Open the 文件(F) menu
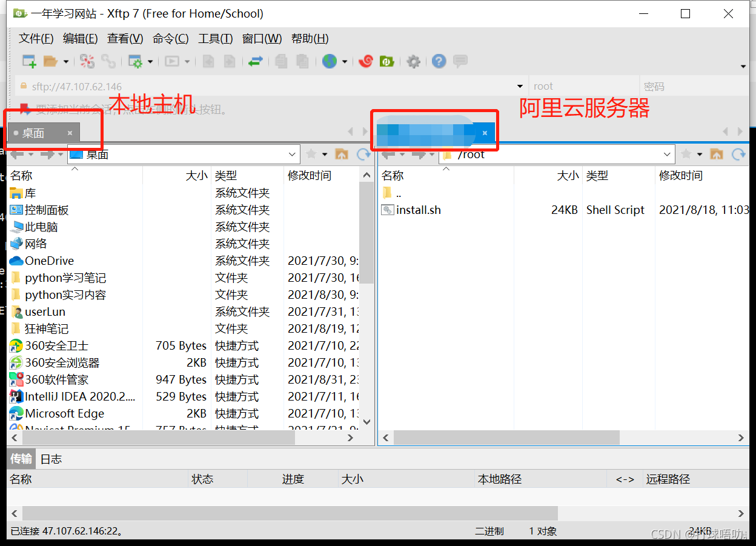756x546 pixels. point(36,39)
